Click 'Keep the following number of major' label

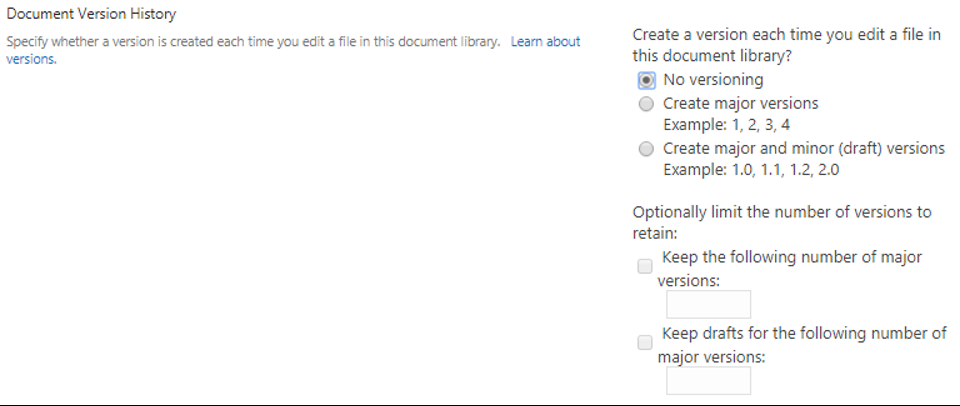click(x=791, y=258)
